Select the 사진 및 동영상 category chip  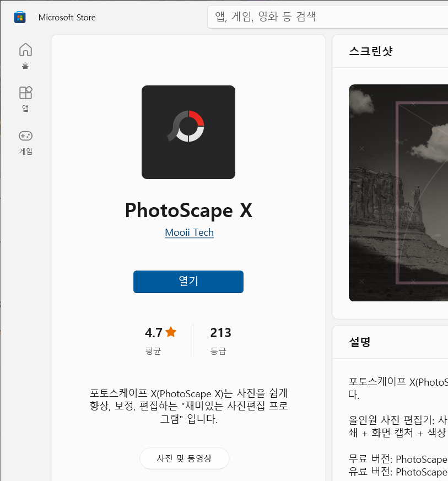[185, 458]
